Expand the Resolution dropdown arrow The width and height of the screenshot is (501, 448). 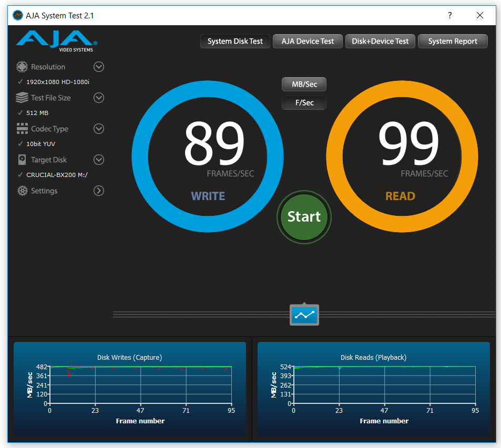(x=99, y=67)
